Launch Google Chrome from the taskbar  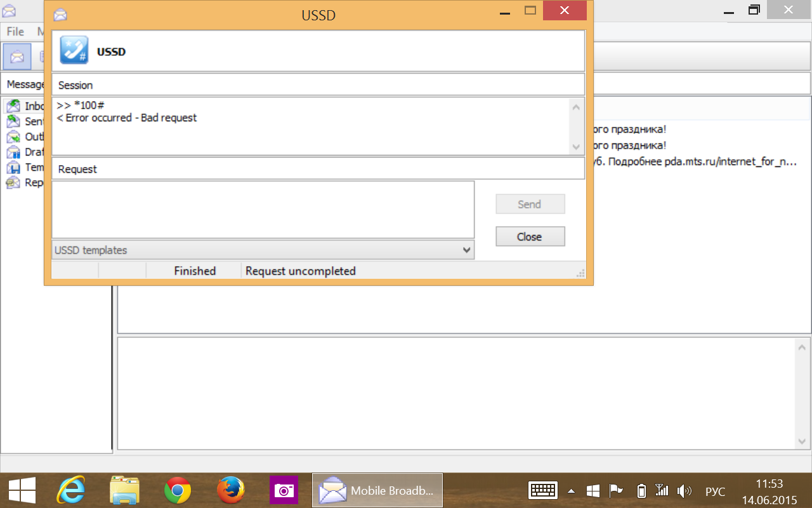(x=178, y=490)
